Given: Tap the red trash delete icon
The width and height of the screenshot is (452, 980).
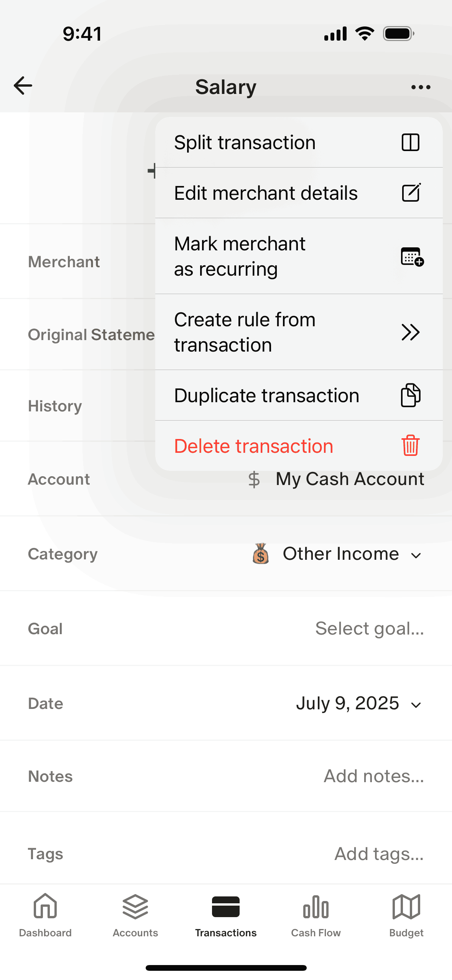Looking at the screenshot, I should tap(411, 446).
